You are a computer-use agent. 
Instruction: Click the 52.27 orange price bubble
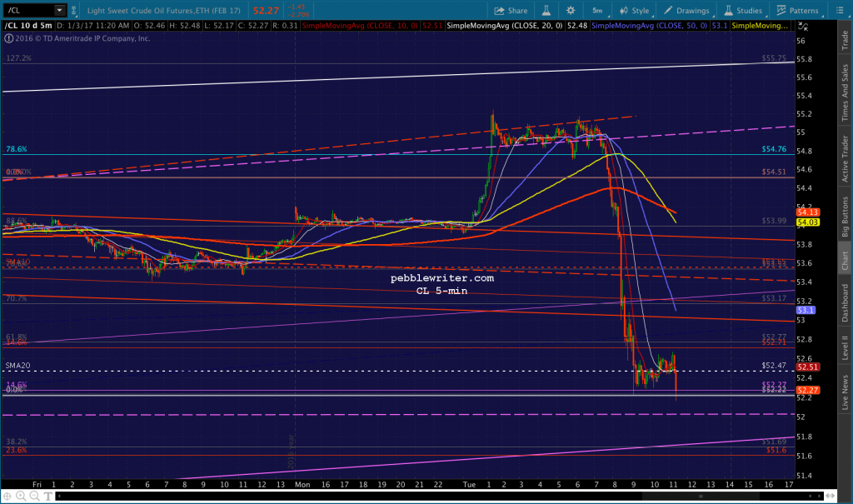tap(807, 390)
